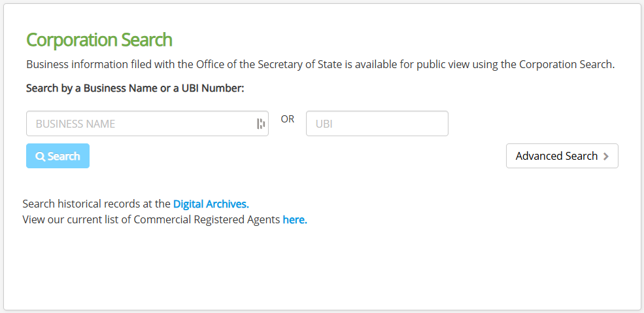
Task: Click 'UBI Number:' in the bold label
Action: tap(212, 88)
